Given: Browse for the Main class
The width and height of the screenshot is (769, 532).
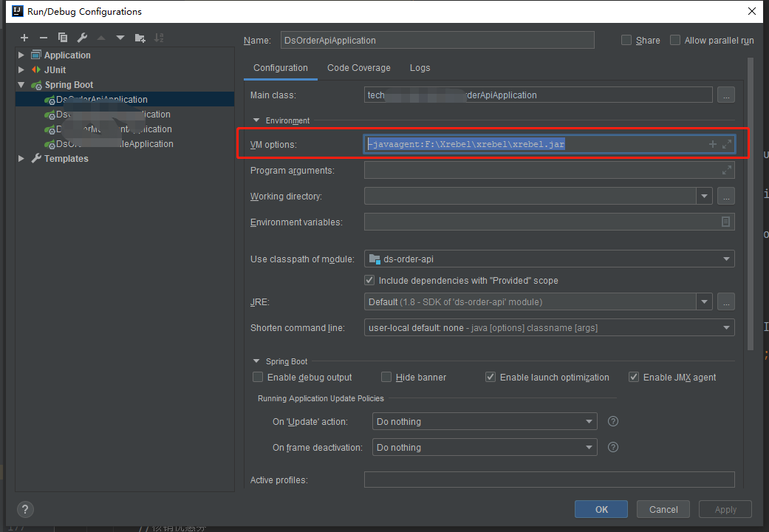Looking at the screenshot, I should click(726, 95).
